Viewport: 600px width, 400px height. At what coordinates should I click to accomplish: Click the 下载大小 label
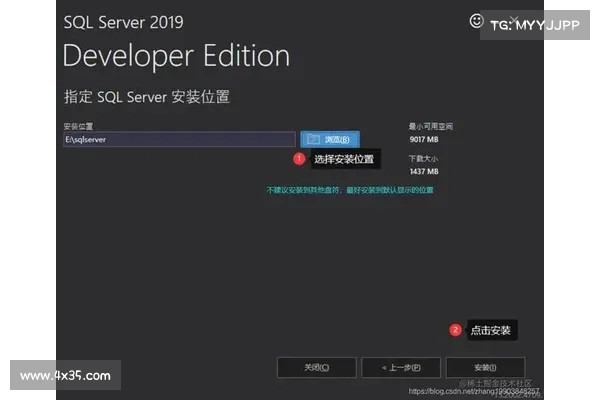click(423, 158)
